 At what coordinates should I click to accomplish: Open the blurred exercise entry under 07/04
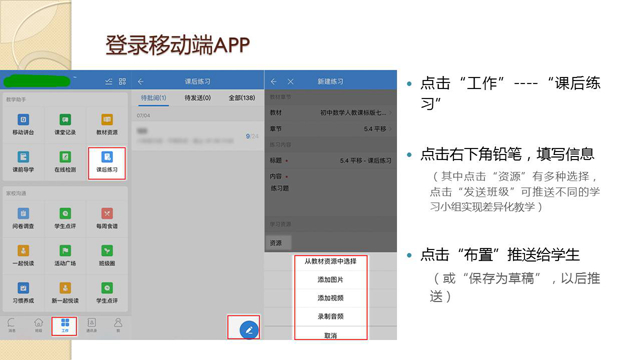coord(198,136)
